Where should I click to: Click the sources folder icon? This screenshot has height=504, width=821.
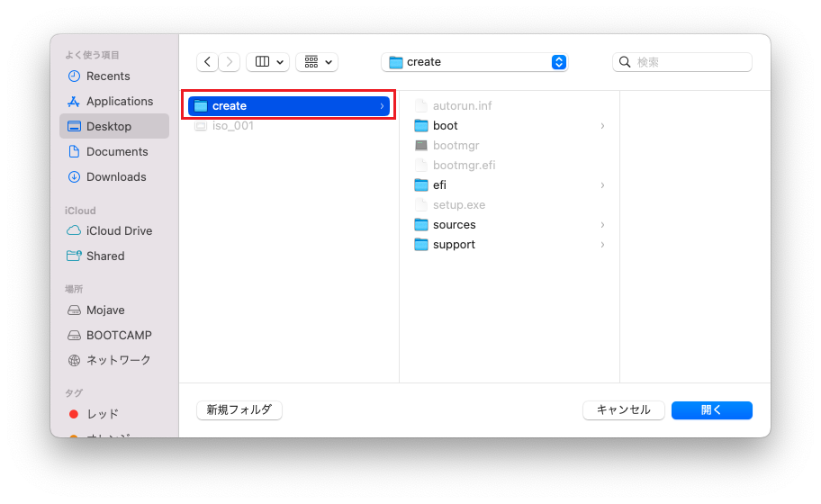pos(421,224)
